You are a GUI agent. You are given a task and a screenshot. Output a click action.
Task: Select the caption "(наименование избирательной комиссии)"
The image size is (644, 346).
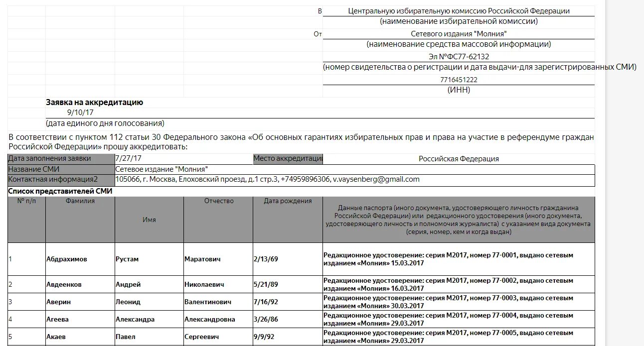pyautogui.click(x=459, y=22)
